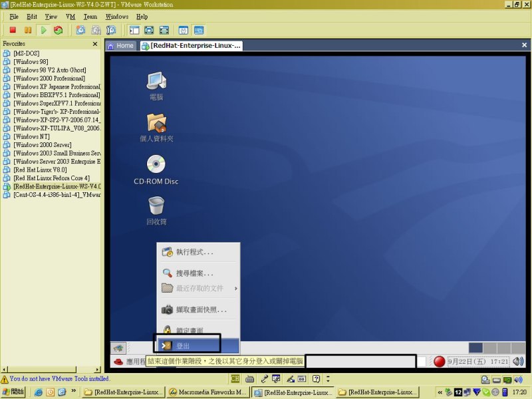Open the Windows 開始 Start button

13,392
